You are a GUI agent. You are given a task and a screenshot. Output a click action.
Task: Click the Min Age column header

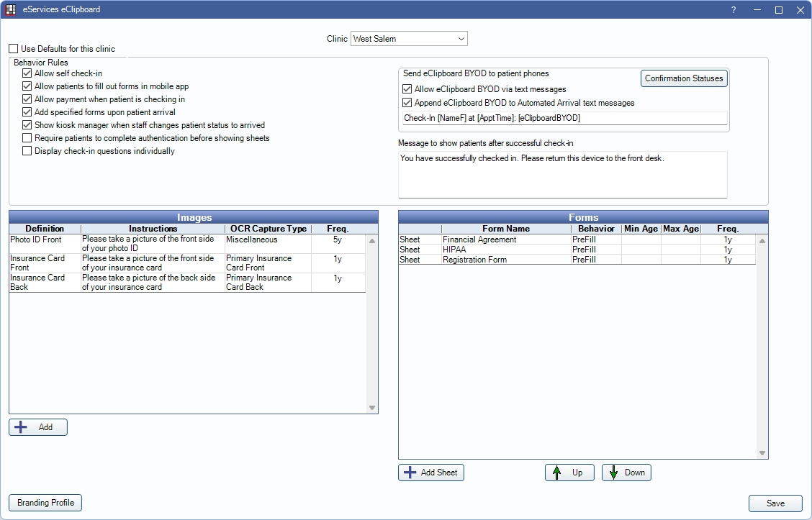tap(641, 229)
